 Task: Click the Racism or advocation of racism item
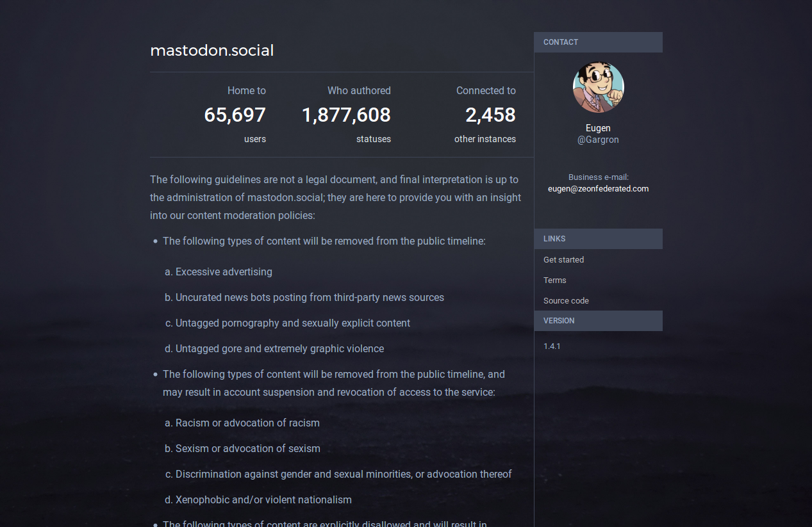tap(247, 423)
